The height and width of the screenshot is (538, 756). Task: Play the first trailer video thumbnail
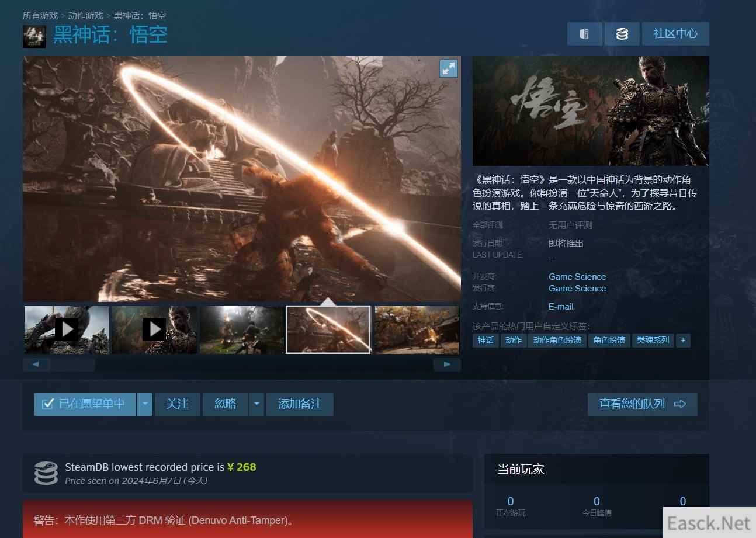tap(67, 329)
